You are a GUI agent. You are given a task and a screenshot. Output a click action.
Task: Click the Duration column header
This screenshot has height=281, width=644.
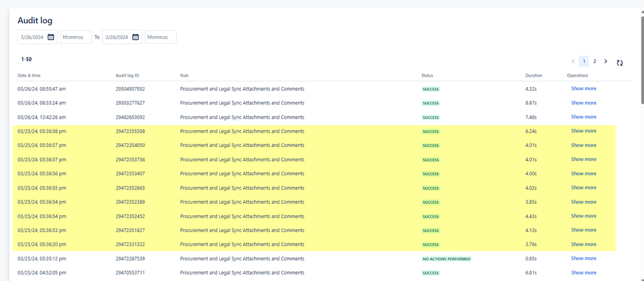(534, 75)
